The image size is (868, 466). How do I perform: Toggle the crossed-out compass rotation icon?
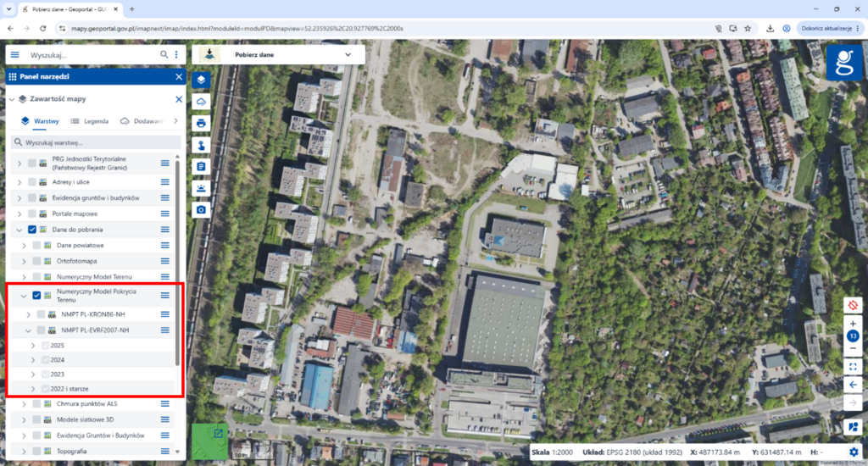[853, 305]
